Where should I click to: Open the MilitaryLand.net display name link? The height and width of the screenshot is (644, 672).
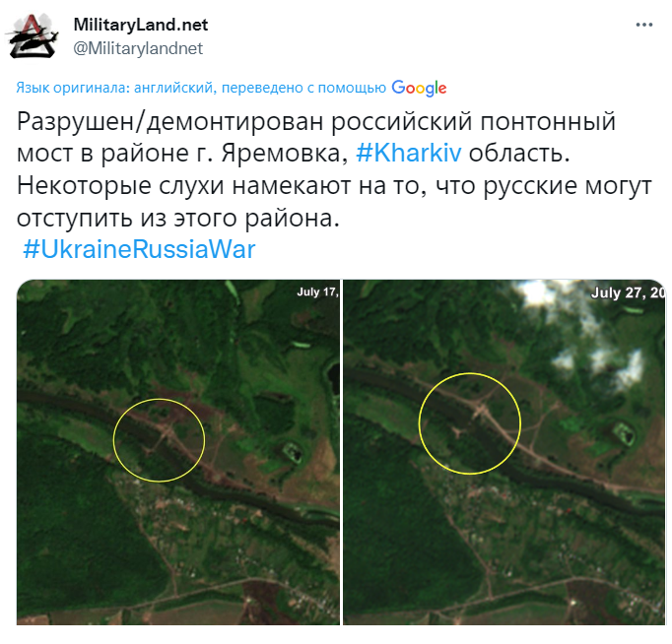pos(141,25)
